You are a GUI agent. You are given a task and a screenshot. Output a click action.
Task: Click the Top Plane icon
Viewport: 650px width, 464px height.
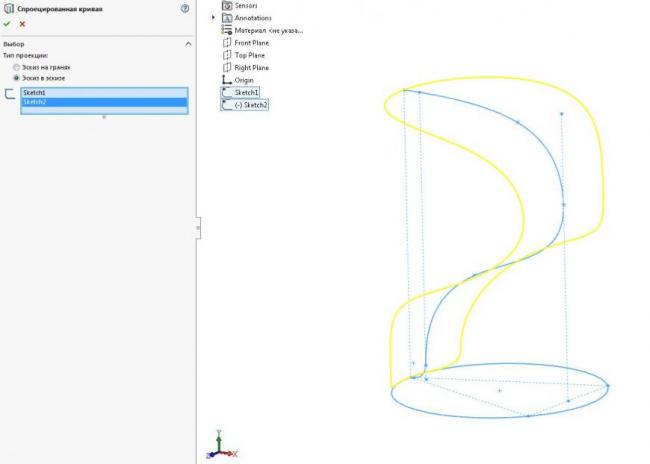(x=227, y=55)
